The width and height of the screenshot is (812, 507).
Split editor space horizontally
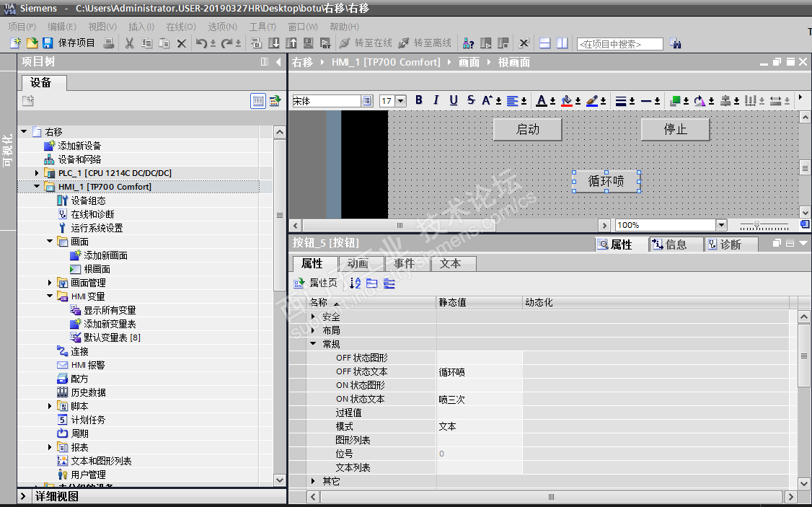point(544,43)
